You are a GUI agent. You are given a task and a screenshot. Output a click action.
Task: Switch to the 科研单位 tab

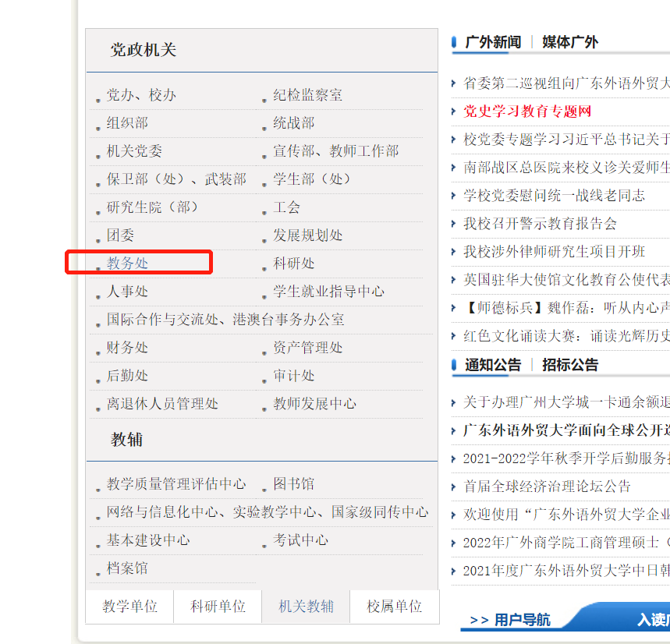point(218,607)
